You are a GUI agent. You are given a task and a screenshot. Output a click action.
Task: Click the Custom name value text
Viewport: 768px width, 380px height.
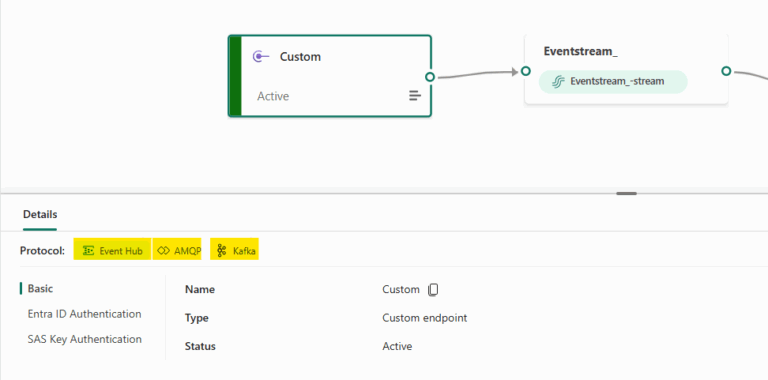click(401, 289)
